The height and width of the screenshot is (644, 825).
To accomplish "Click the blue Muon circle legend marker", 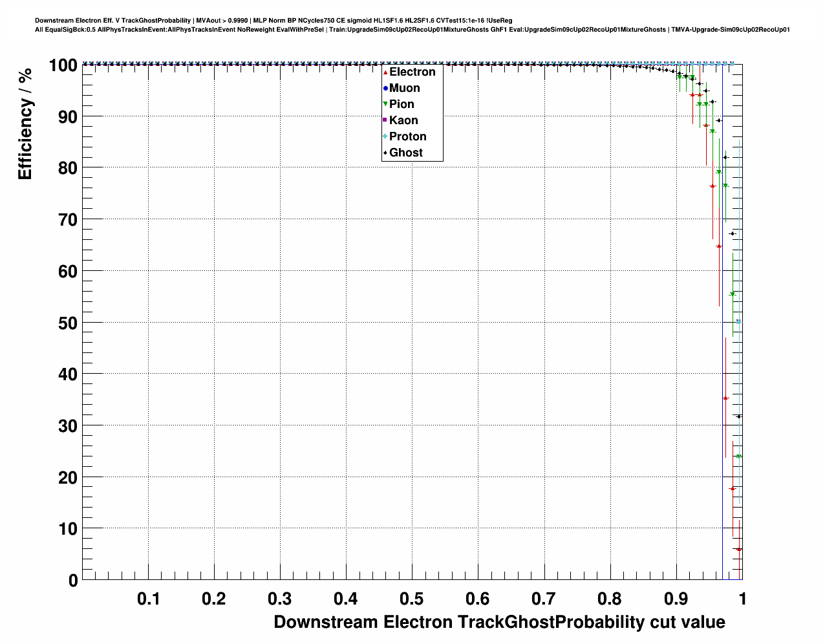I will click(x=385, y=88).
